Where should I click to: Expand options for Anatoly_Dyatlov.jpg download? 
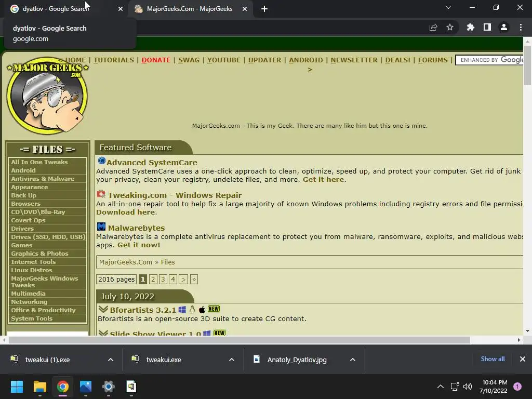[x=353, y=360]
